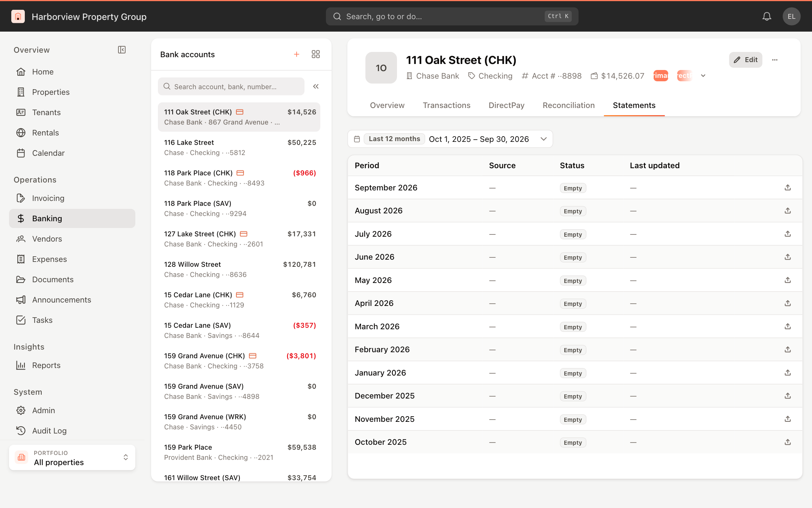
Task: Click the card icon beside 118 Park Place (CHK)
Action: (x=240, y=173)
